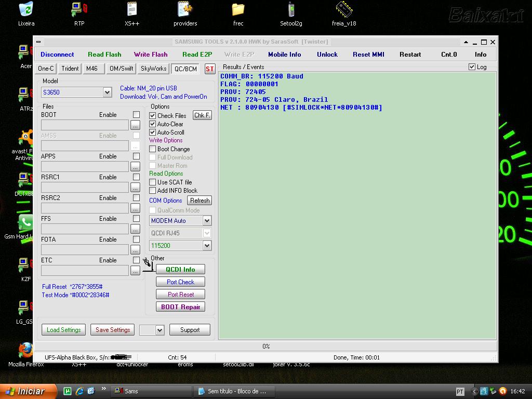Open the Sem título Bloco de notas taskbar item
The image size is (532, 399).
[233, 391]
